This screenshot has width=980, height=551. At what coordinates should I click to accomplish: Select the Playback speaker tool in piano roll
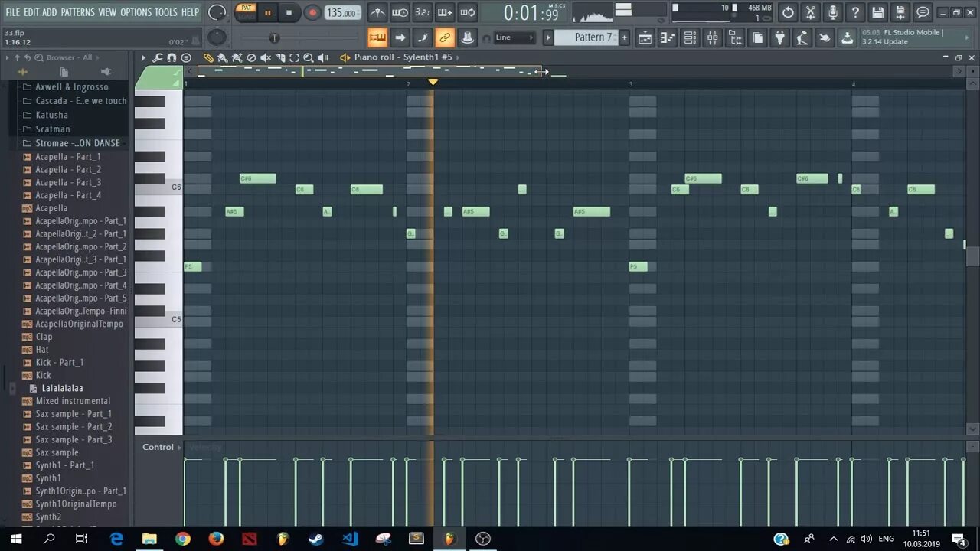click(x=323, y=57)
